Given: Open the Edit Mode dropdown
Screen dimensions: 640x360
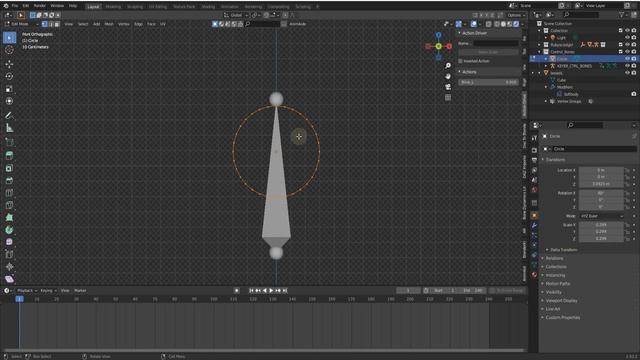Looking at the screenshot, I should pyautogui.click(x=21, y=24).
